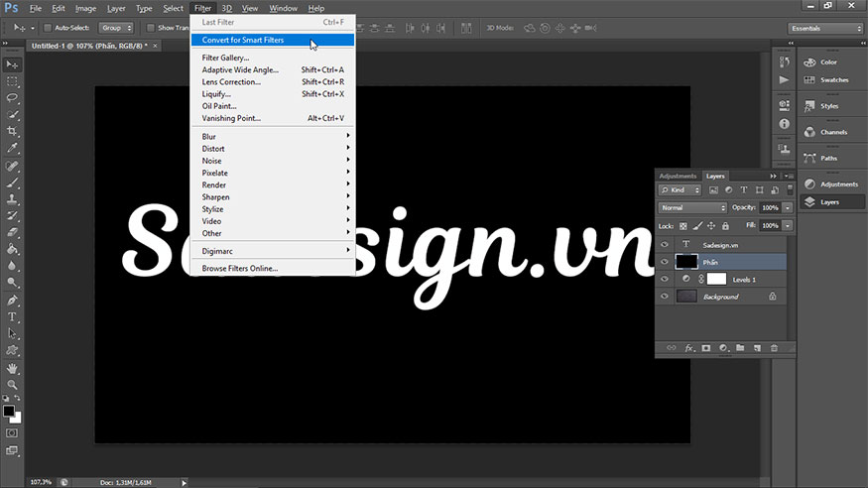Viewport: 868px width, 488px height.
Task: Toggle lock position icon
Action: pos(711,226)
